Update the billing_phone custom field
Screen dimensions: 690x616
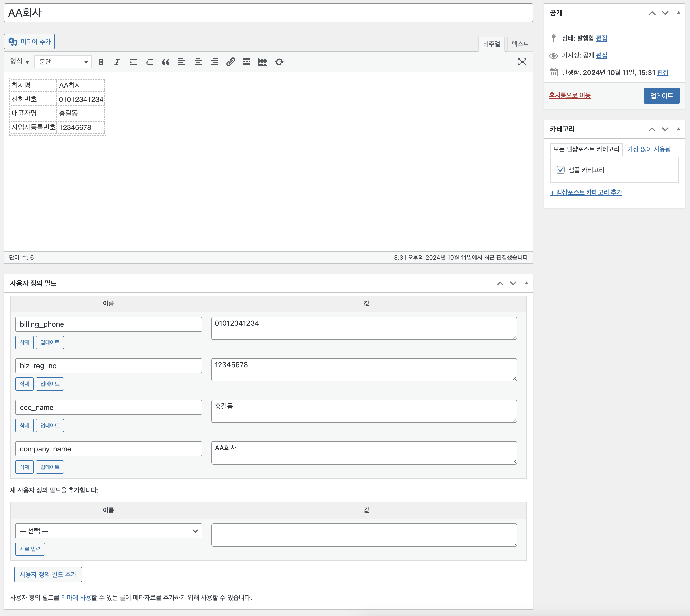tap(50, 342)
